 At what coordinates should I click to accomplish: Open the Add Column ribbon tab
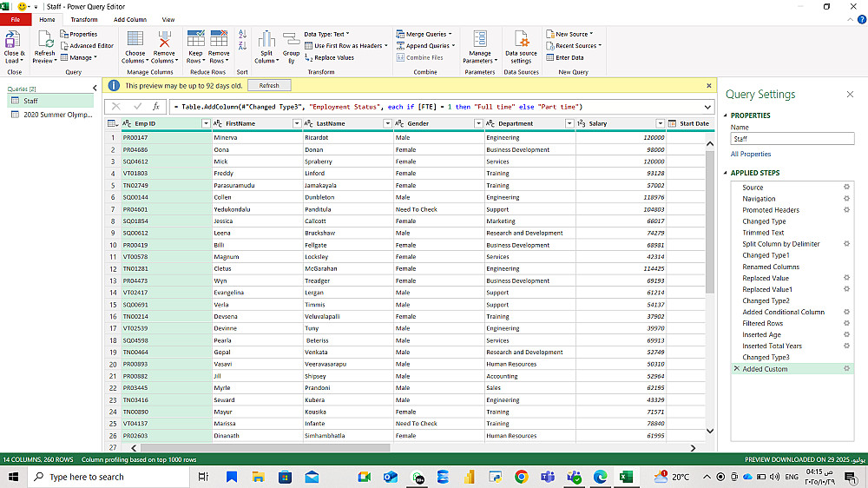(x=130, y=19)
